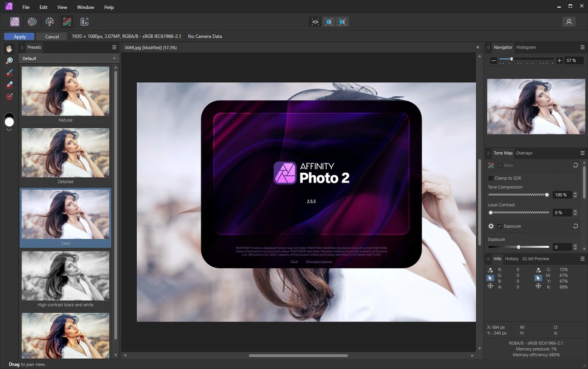Toggle split view preview mode
Viewport: 588px width, 369px height.
pyautogui.click(x=329, y=22)
